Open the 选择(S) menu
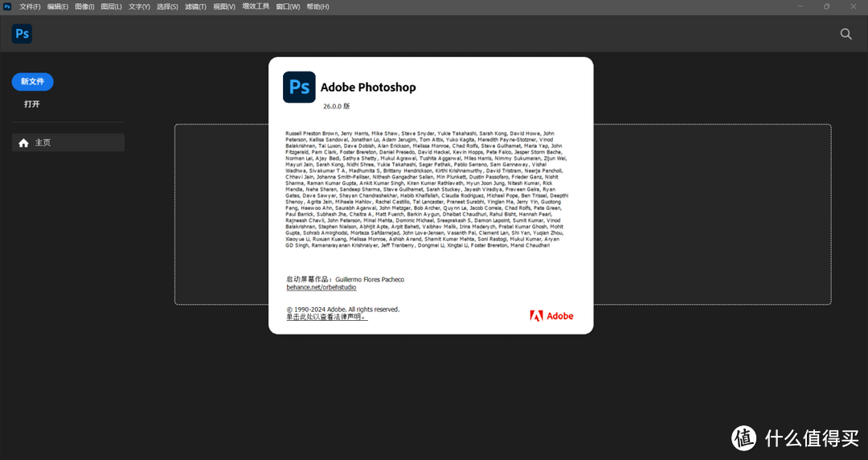The height and width of the screenshot is (460, 868). point(167,6)
